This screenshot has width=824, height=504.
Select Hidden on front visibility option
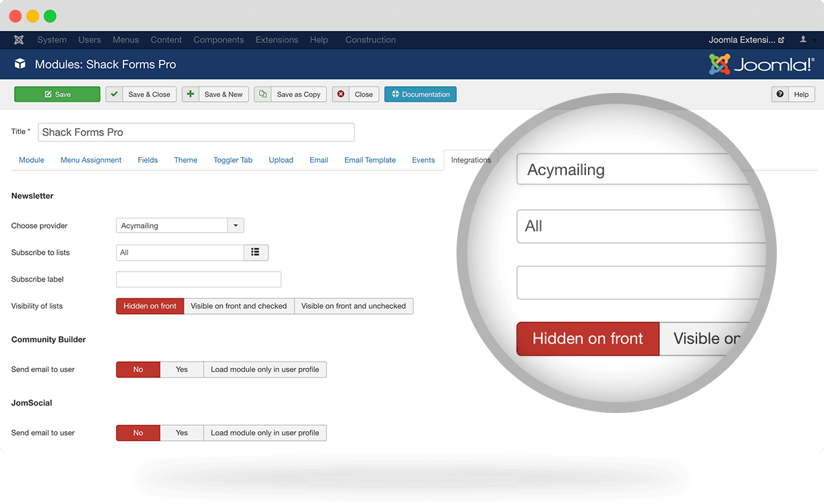click(150, 306)
